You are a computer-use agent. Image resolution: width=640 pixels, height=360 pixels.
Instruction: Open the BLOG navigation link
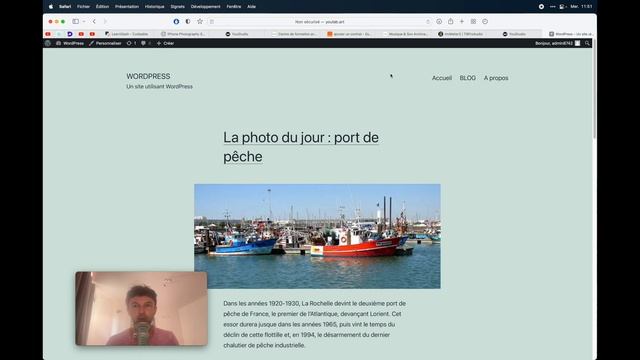pos(467,78)
